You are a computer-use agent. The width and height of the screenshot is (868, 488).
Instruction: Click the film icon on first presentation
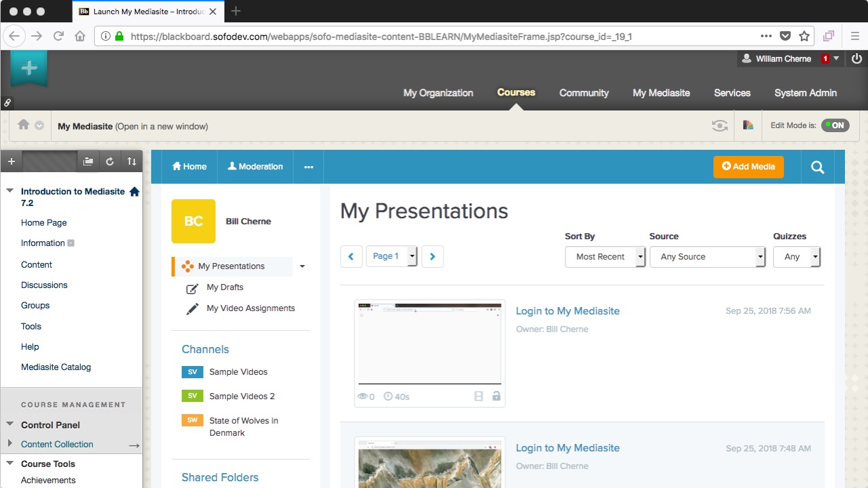pos(479,396)
